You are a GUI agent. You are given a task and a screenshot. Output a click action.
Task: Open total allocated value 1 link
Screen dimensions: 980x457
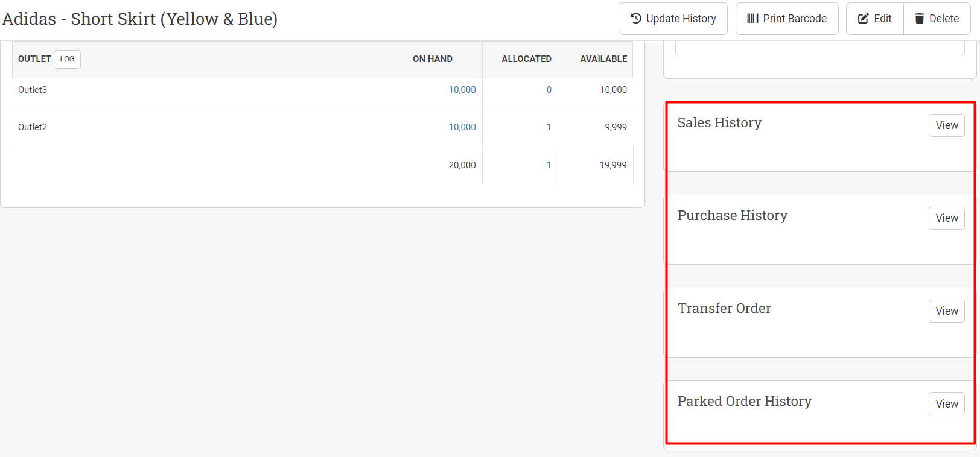click(x=549, y=165)
